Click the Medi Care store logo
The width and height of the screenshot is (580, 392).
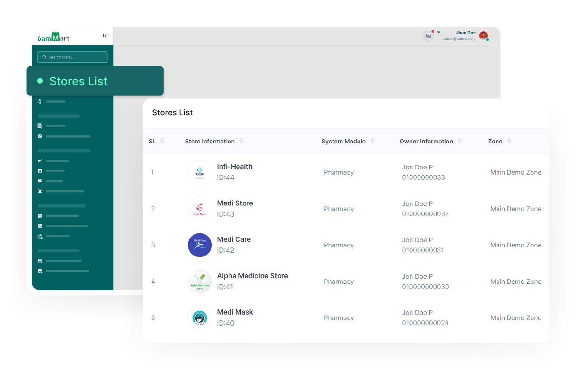click(x=200, y=245)
